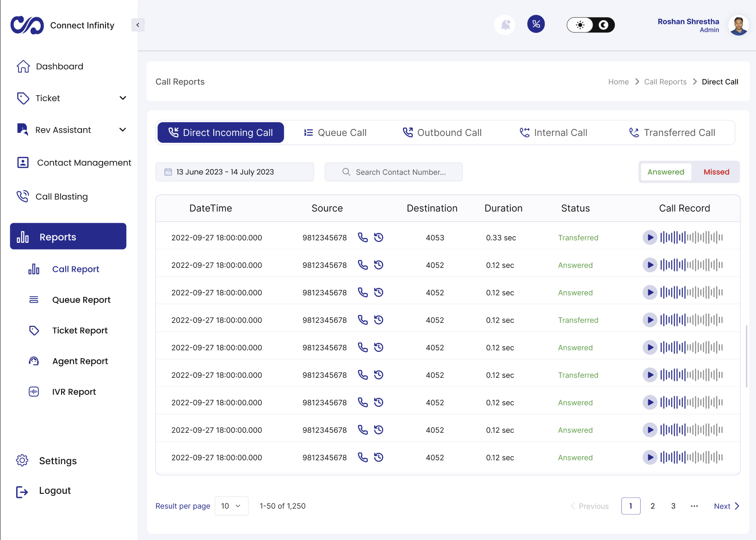Click the Dashboard home icon
This screenshot has width=756, height=540.
[23, 67]
